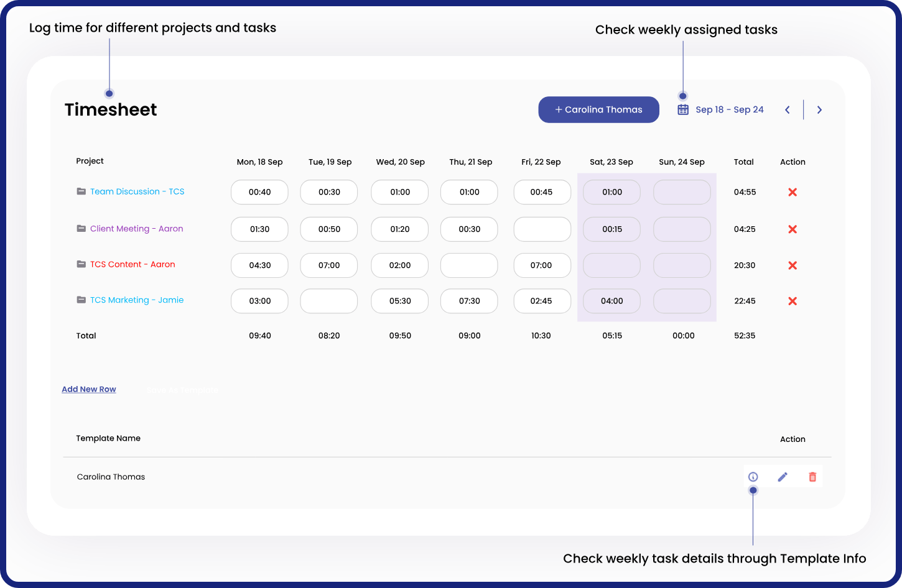The image size is (902, 588).
Task: Go to previous week with left chevron
Action: pos(788,110)
